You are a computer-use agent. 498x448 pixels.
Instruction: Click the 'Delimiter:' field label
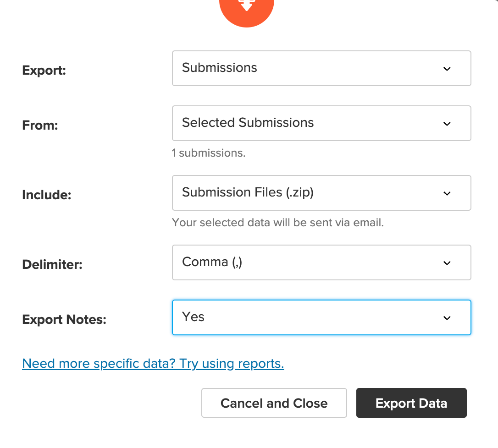click(x=52, y=264)
